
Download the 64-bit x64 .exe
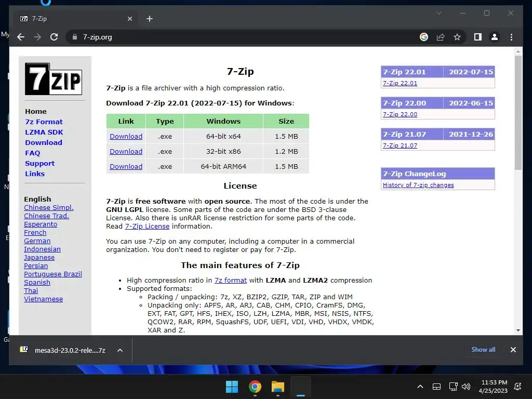[x=126, y=137]
